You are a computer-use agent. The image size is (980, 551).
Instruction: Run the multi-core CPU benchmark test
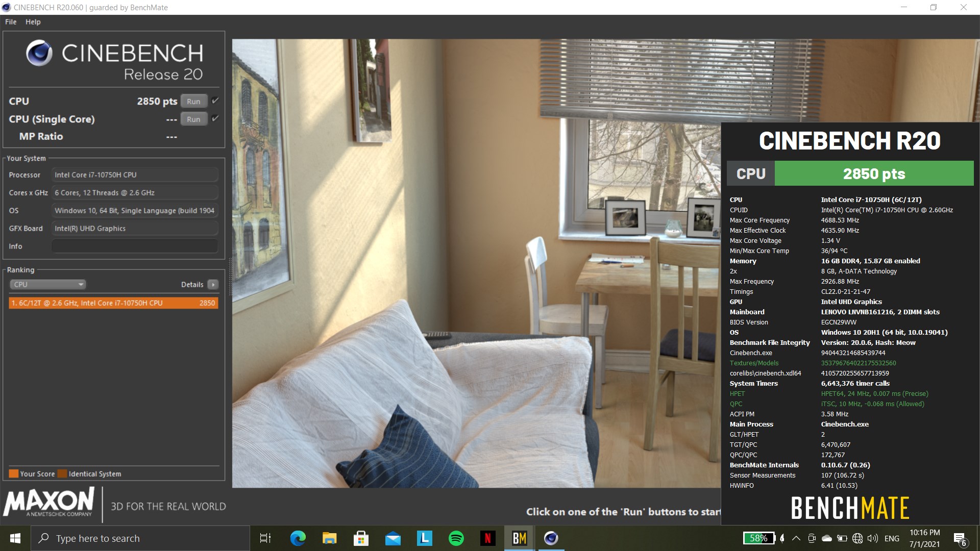point(193,101)
